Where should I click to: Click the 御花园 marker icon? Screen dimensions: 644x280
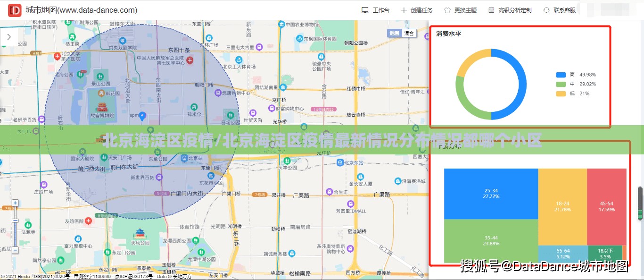click(x=101, y=93)
